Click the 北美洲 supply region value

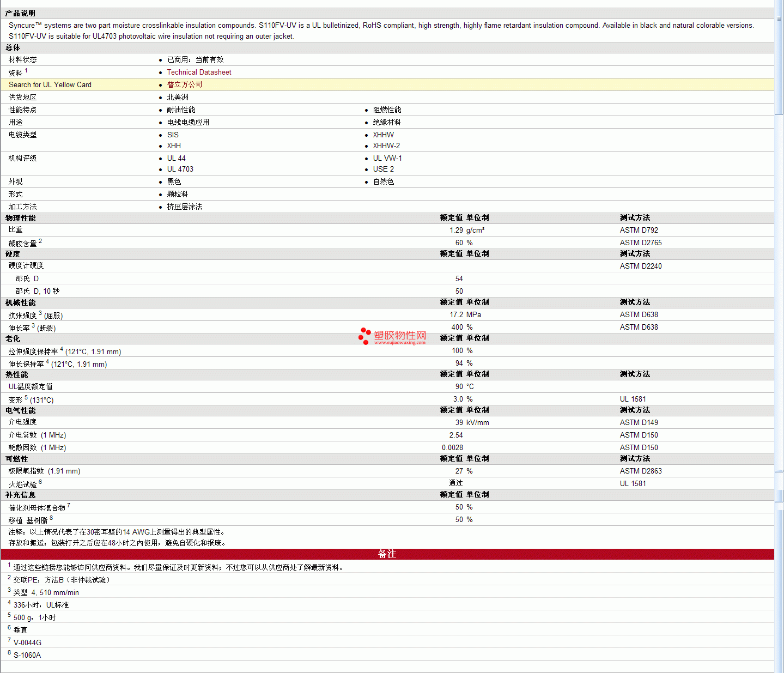[x=178, y=97]
